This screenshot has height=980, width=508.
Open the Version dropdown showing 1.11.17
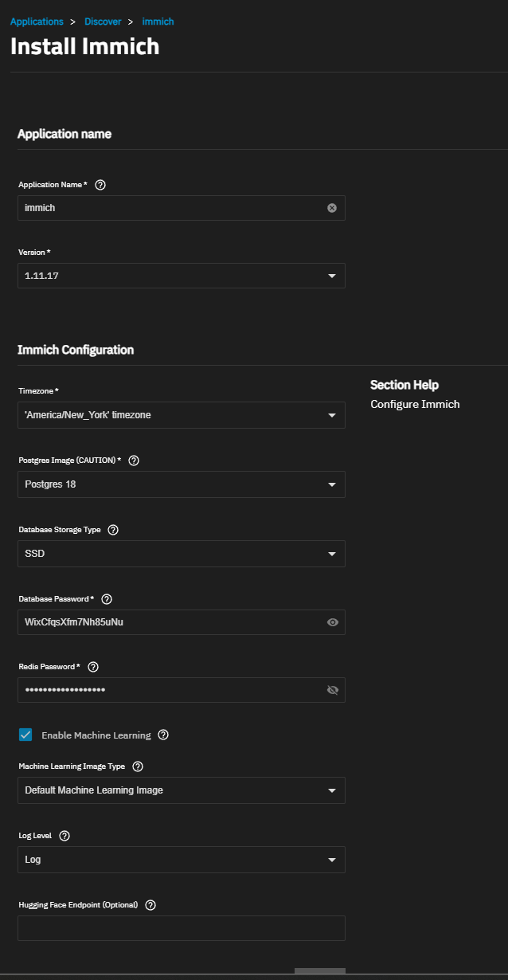[332, 276]
